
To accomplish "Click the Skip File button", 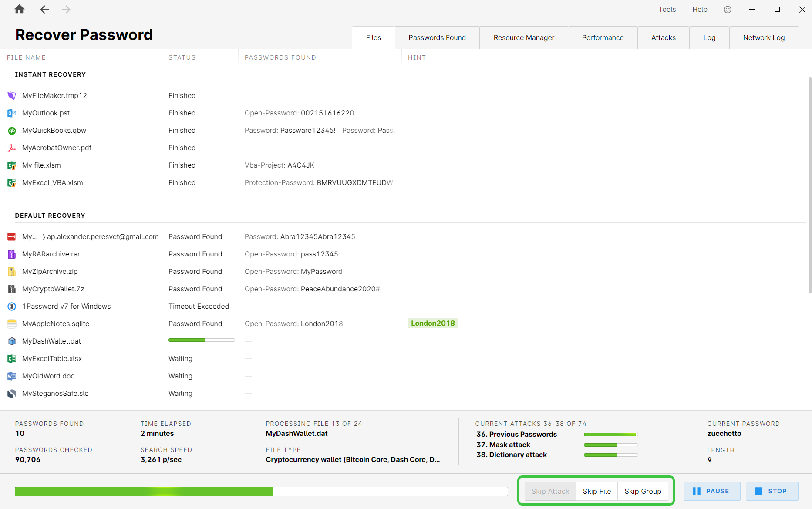I will pyautogui.click(x=597, y=491).
